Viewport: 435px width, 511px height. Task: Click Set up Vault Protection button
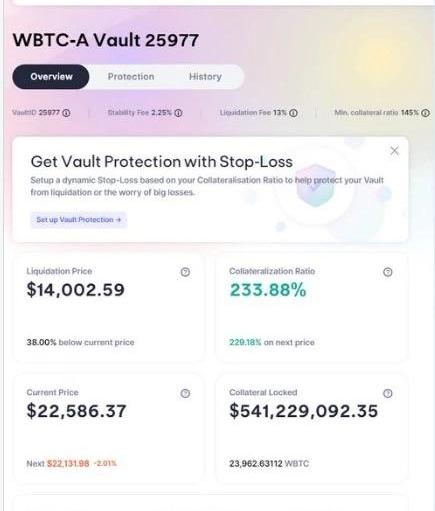pos(79,220)
